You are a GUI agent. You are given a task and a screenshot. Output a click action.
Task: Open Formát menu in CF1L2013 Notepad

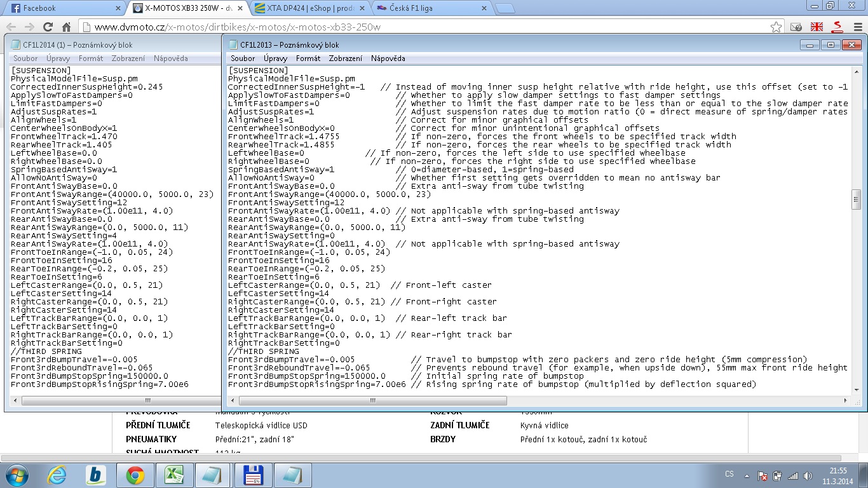(x=308, y=58)
